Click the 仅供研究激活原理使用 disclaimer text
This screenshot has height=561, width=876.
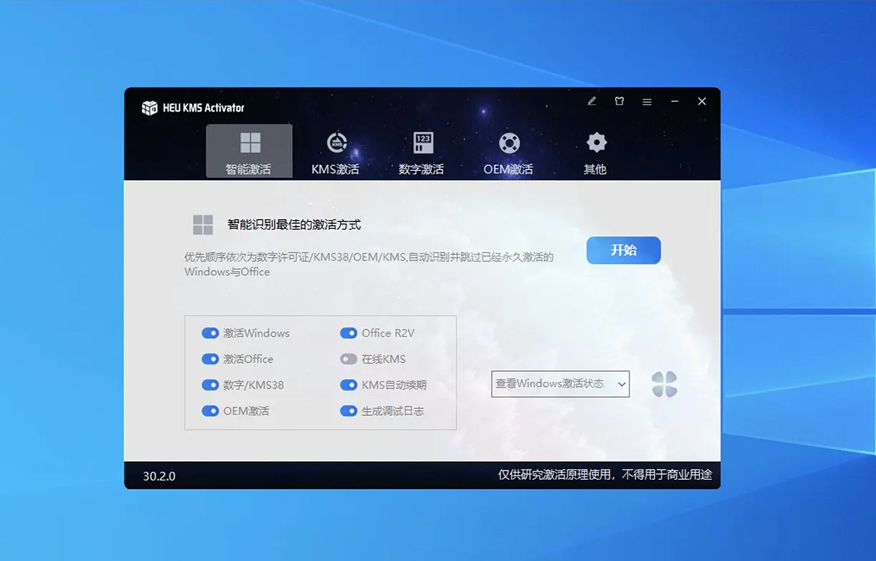tap(605, 475)
